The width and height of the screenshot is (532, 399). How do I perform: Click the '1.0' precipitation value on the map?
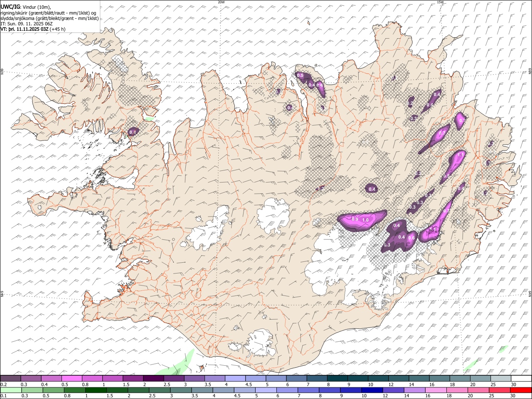click(x=365, y=220)
